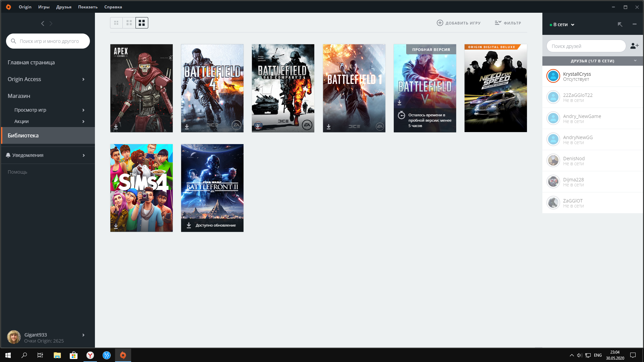Click download icon on Apex Legends tile

(116, 127)
